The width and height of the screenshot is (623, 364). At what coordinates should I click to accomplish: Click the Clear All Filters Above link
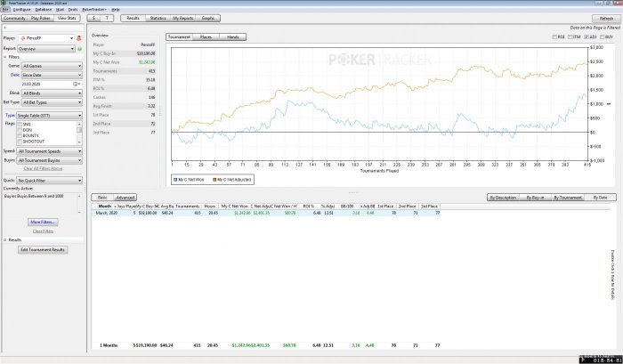(43, 168)
